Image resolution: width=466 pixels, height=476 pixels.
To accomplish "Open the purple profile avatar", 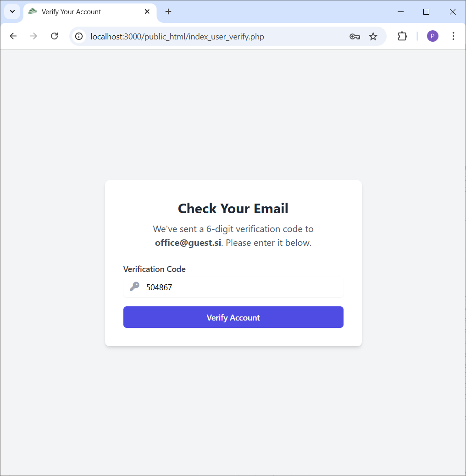I will 433,36.
